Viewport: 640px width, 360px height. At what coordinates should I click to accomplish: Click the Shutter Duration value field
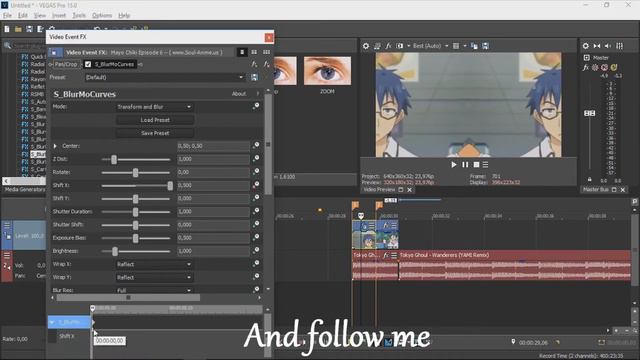(213, 211)
